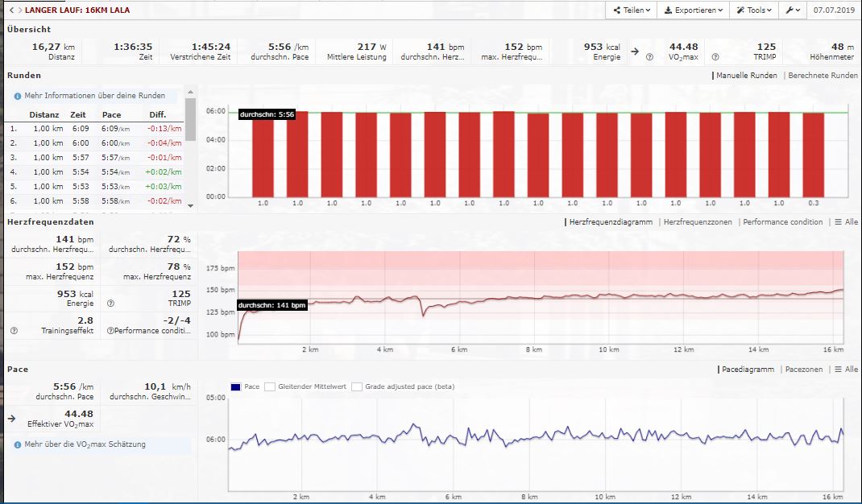Image resolution: width=862 pixels, height=504 pixels.
Task: Click the rounds table scrollbar down arrow
Action: point(191,206)
